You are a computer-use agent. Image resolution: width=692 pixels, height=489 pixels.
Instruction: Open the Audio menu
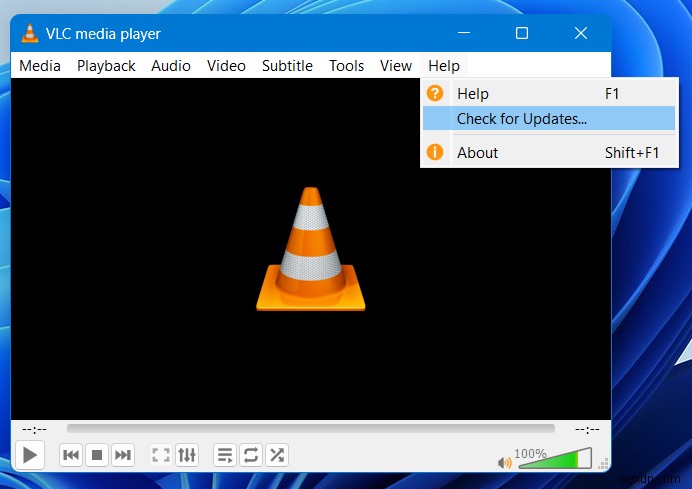pos(171,66)
